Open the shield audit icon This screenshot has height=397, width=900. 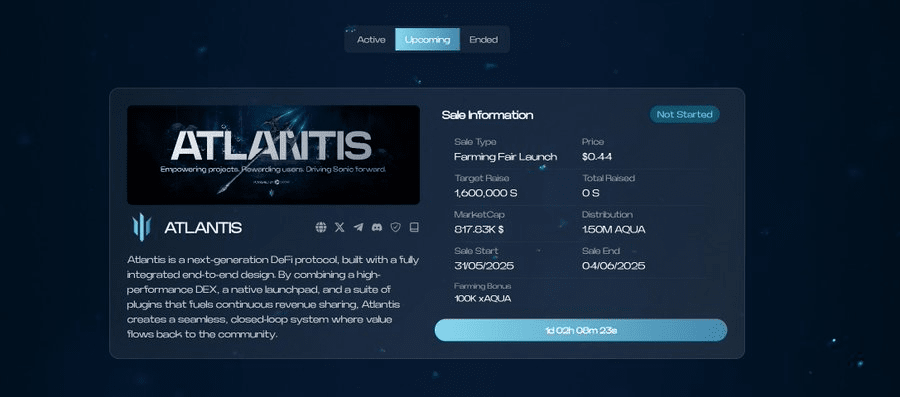pos(395,227)
